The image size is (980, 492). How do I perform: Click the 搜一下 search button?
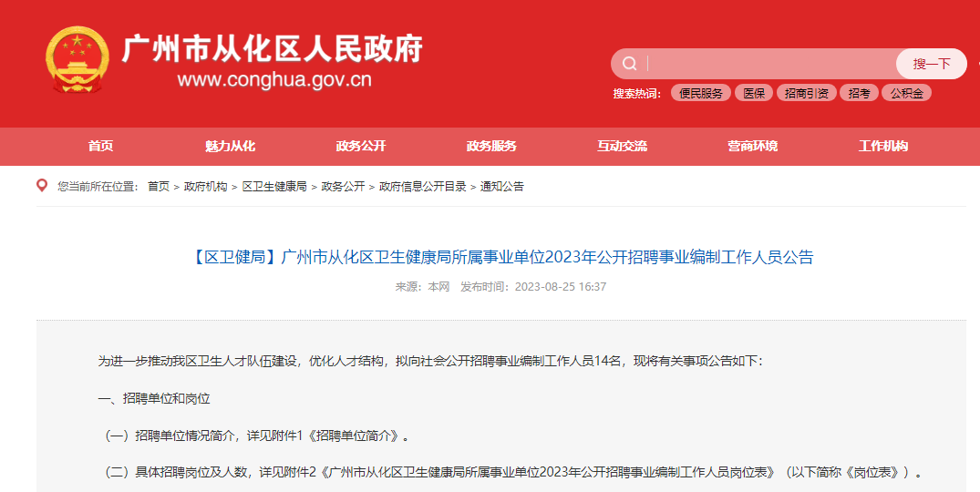[932, 64]
